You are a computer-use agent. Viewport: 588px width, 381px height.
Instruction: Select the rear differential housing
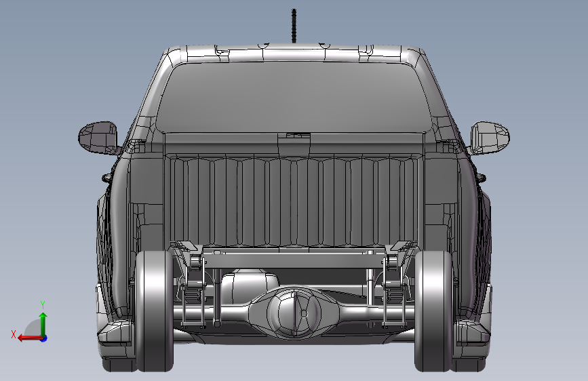295,313
